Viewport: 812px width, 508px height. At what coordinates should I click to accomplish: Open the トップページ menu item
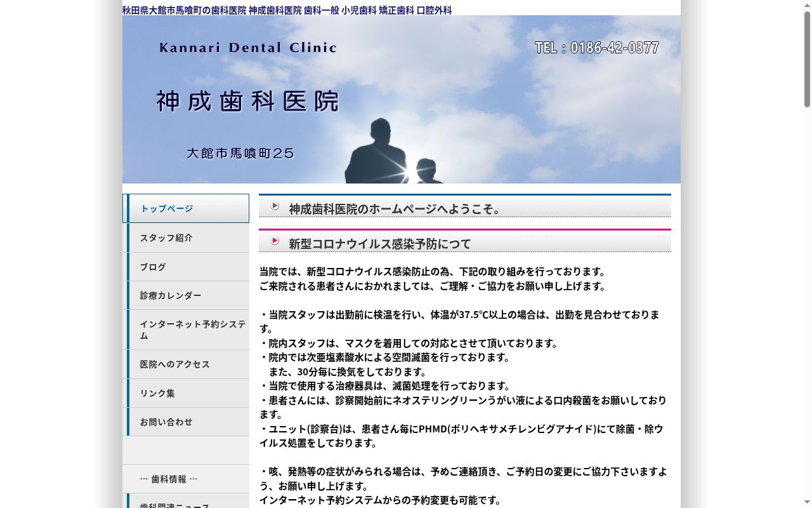pos(186,208)
